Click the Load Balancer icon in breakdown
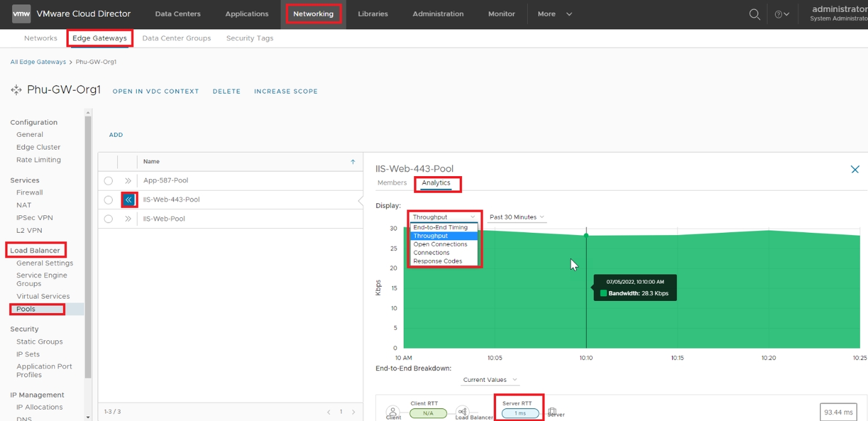This screenshot has width=868, height=421. coord(462,411)
